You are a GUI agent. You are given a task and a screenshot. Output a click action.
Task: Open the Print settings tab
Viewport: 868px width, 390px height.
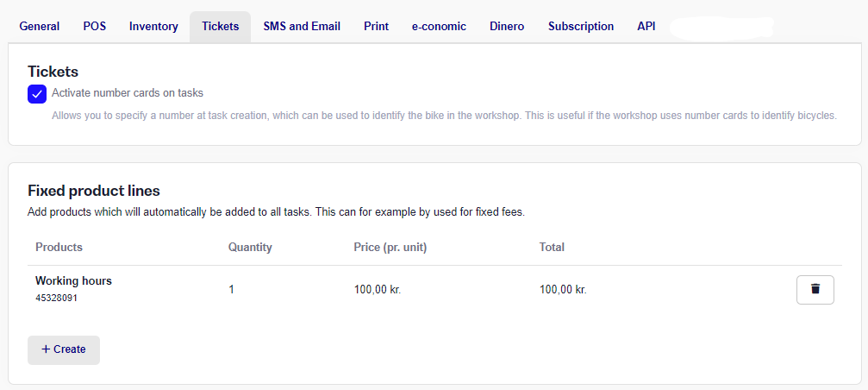click(377, 26)
